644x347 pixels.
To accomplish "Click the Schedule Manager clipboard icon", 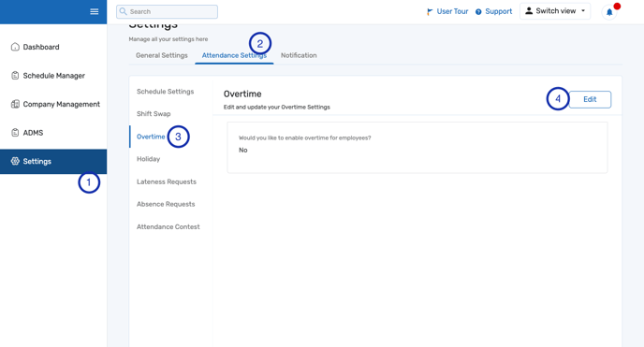I will click(15, 76).
